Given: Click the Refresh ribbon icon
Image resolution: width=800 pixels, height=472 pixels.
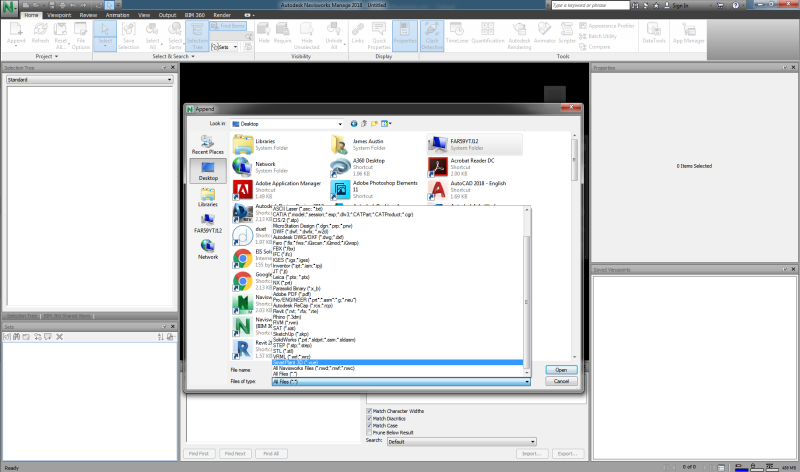Looking at the screenshot, I should 40,35.
